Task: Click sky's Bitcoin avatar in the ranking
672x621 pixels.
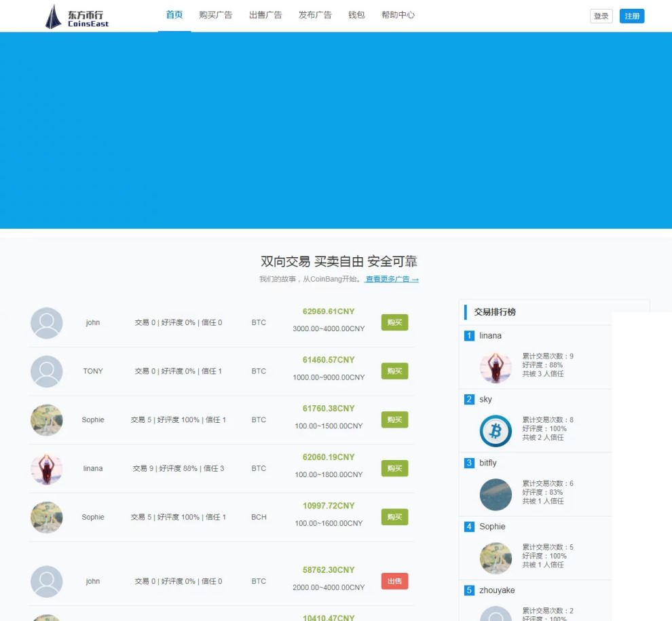Action: coord(496,431)
